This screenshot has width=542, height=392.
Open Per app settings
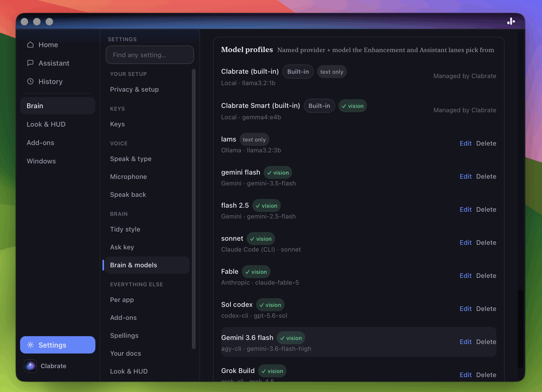point(147,300)
